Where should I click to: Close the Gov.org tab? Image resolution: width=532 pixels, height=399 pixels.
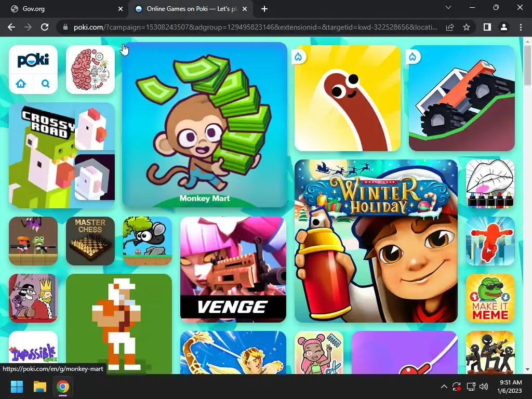point(121,9)
